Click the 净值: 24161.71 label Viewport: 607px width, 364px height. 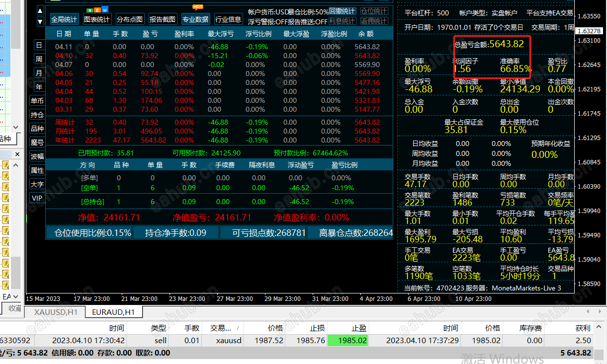click(x=109, y=218)
